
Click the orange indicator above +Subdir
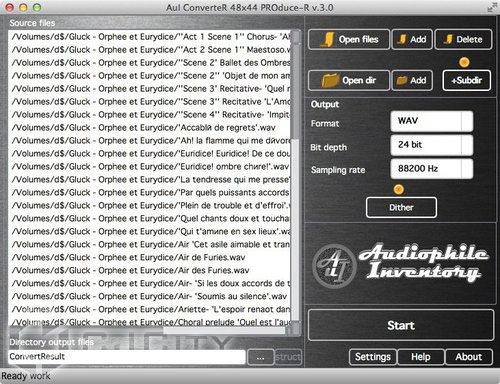point(464,62)
